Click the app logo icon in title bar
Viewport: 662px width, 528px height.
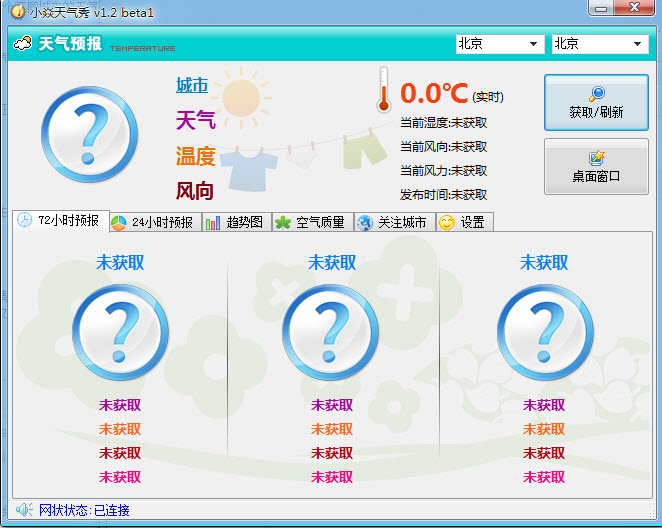pos(18,11)
